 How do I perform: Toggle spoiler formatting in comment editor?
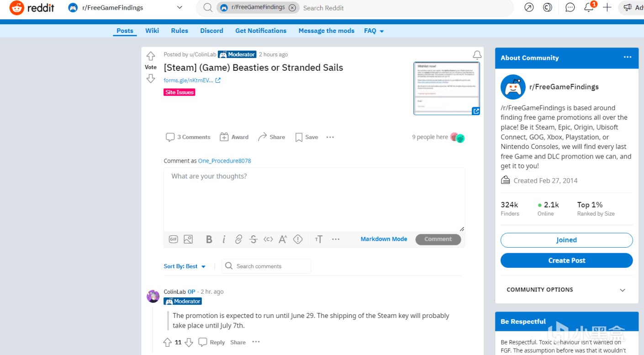point(298,239)
